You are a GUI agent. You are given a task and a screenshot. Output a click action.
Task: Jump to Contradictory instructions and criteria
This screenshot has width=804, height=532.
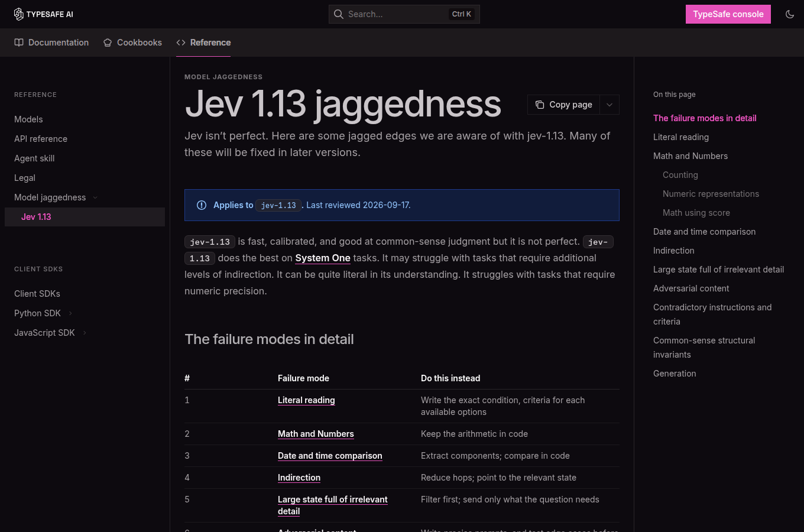pyautogui.click(x=712, y=314)
